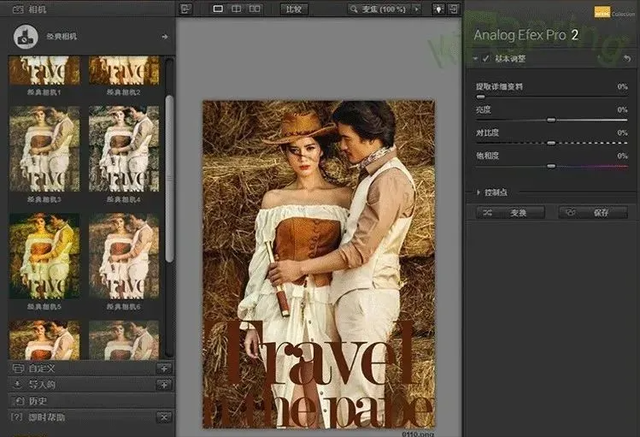The width and height of the screenshot is (640, 437).
Task: Click the 导入的 download icon
Action: pos(17,384)
